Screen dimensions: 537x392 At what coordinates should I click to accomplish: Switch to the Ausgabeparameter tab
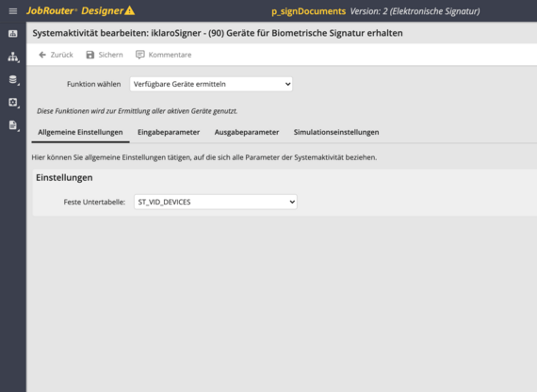pos(247,132)
